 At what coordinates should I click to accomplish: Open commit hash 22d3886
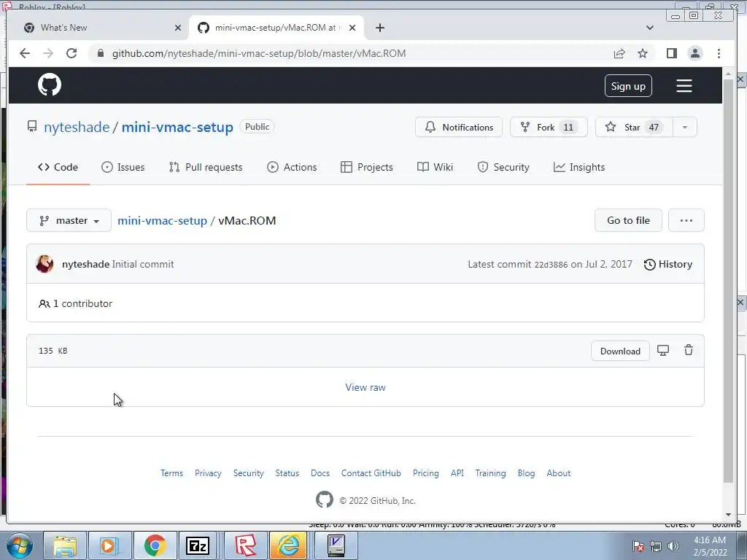551,264
